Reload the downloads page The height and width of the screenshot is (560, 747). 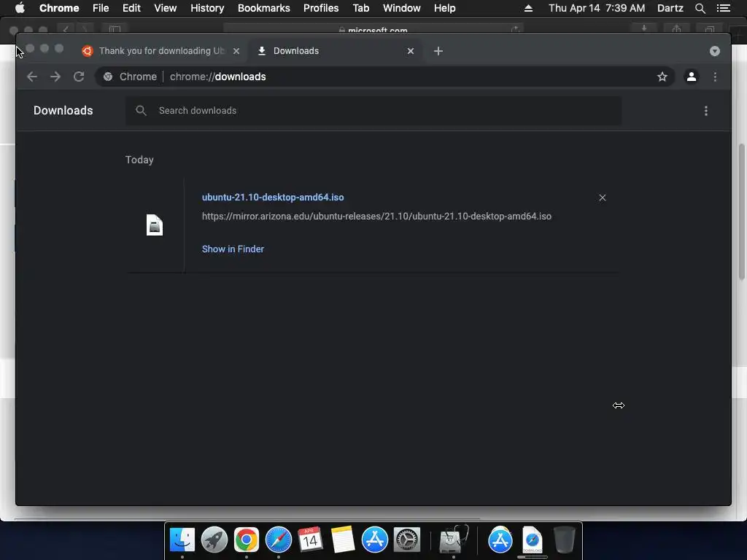click(x=79, y=77)
